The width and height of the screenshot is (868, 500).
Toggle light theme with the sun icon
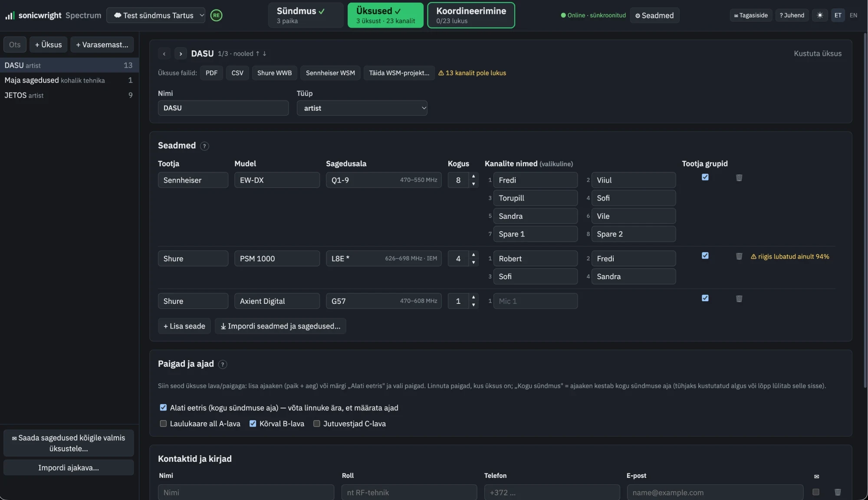(x=819, y=15)
